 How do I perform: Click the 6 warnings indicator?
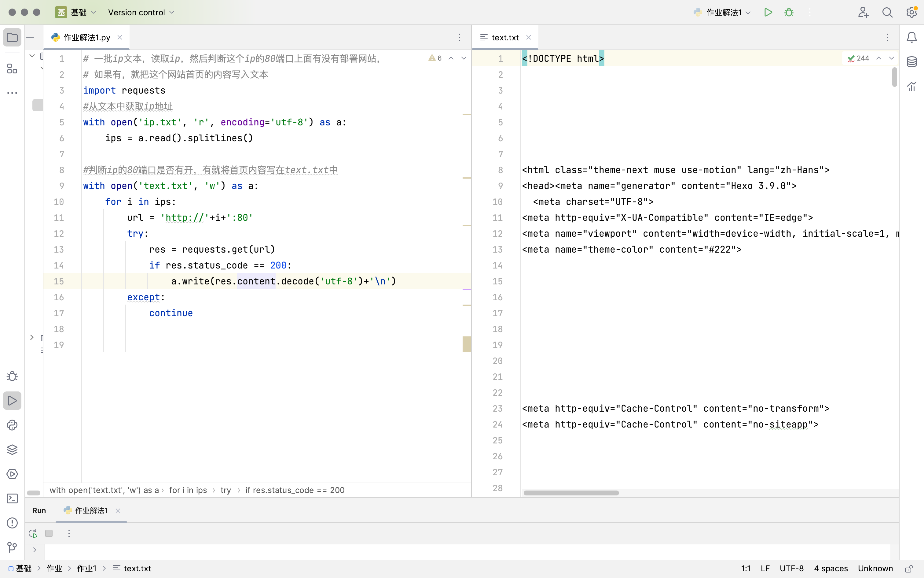click(x=435, y=58)
